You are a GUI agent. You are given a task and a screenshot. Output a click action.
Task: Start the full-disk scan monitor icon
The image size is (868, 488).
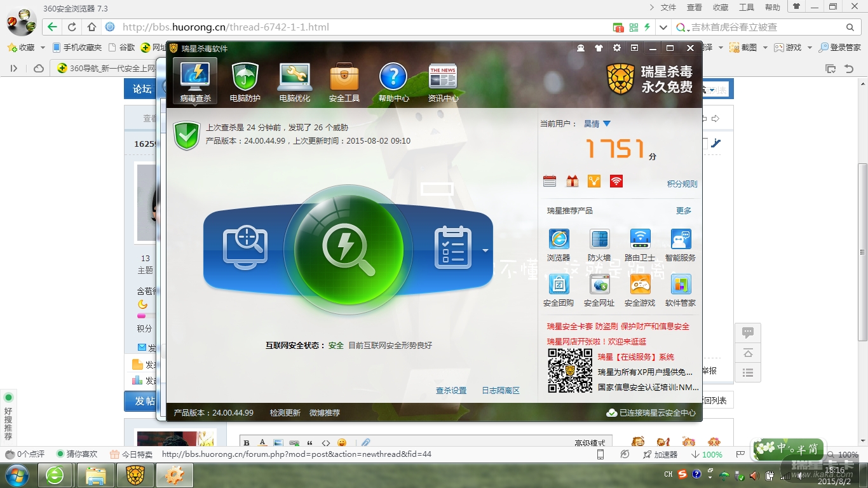[x=245, y=248]
